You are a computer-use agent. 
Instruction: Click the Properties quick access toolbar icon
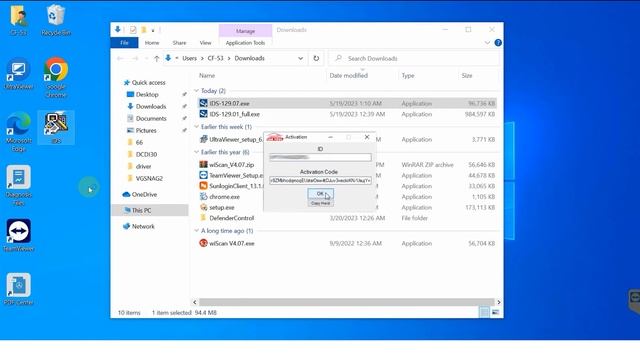[133, 30]
